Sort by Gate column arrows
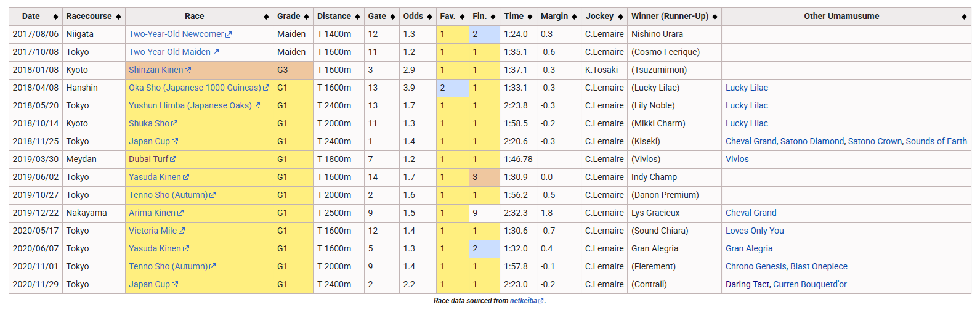This screenshot has height=323, width=980. [x=393, y=17]
